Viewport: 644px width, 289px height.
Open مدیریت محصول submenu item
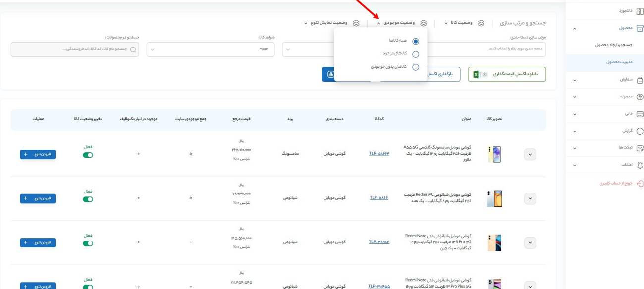tap(619, 62)
